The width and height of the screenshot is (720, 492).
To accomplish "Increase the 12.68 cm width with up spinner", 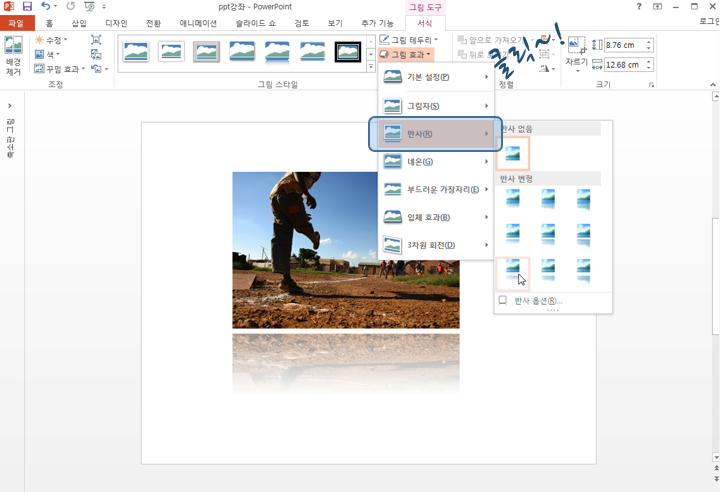I will [649, 62].
